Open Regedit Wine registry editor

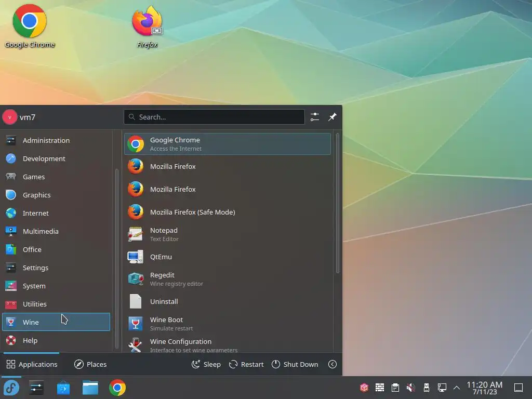228,279
